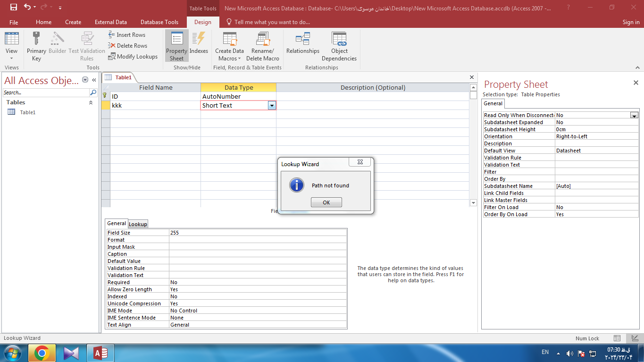The width and height of the screenshot is (644, 362).
Task: Switch to Design View from status bar
Action: click(x=635, y=338)
